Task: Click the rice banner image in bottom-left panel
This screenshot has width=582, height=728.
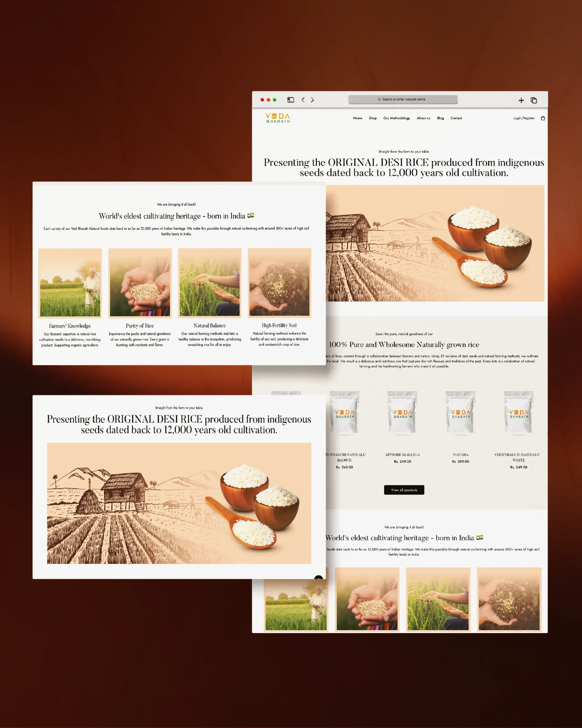Action: coord(179,503)
